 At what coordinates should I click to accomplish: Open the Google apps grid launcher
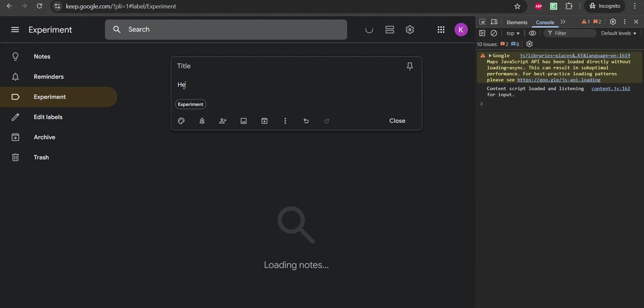[x=441, y=30]
